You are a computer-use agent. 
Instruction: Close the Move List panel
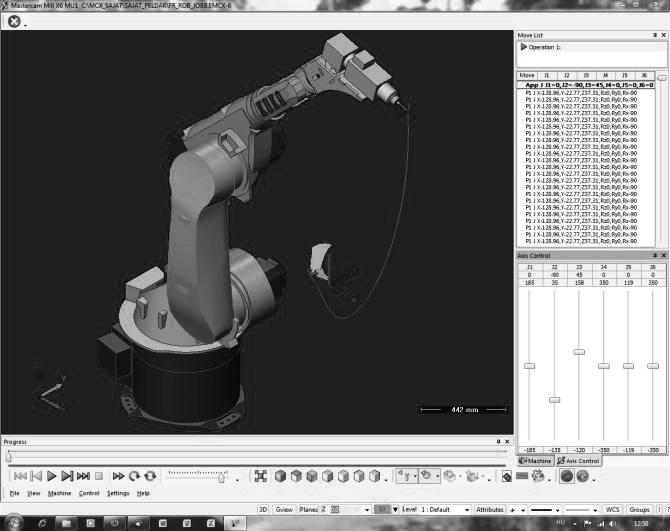point(664,35)
